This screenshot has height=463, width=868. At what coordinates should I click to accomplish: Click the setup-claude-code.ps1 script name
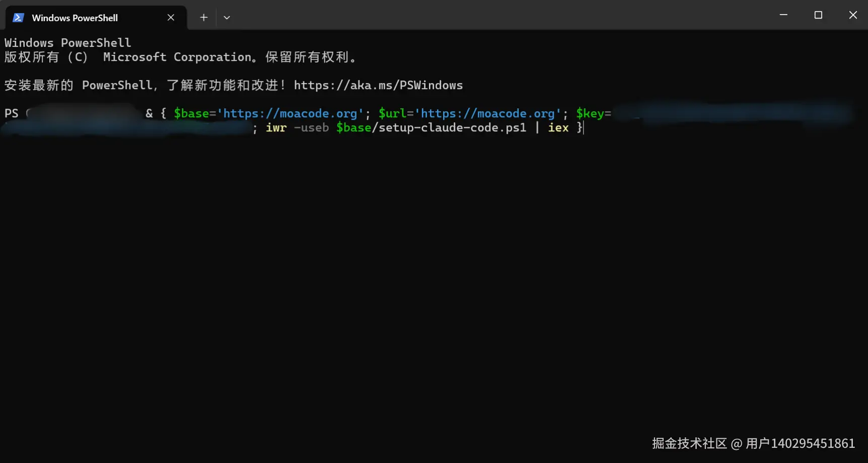452,128
